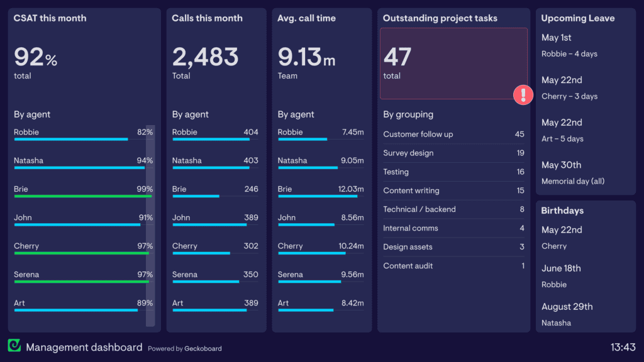Click the CSAT widget vertical scrollbar

coord(150,226)
